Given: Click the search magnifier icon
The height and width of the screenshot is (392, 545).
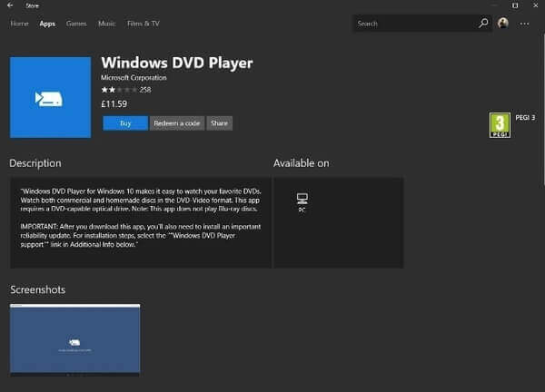Looking at the screenshot, I should click(483, 24).
